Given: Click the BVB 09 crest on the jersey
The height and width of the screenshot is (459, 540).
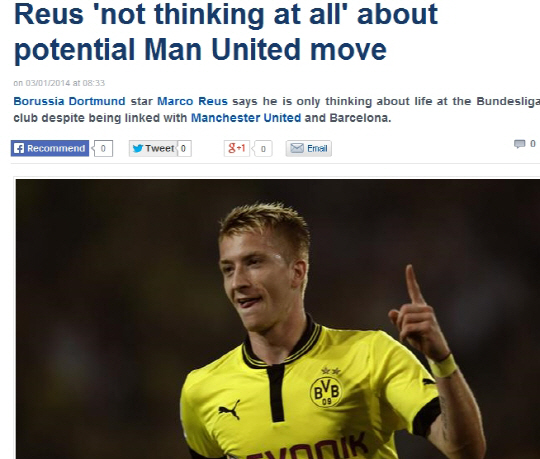Looking at the screenshot, I should coord(326,392).
